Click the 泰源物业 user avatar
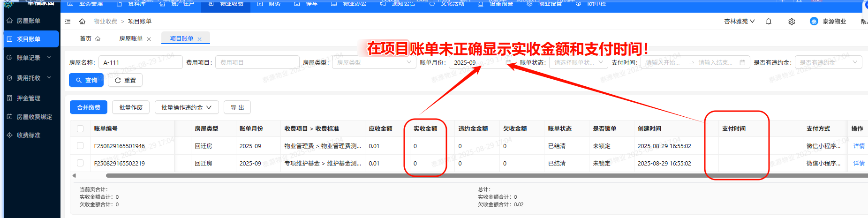 coord(814,21)
